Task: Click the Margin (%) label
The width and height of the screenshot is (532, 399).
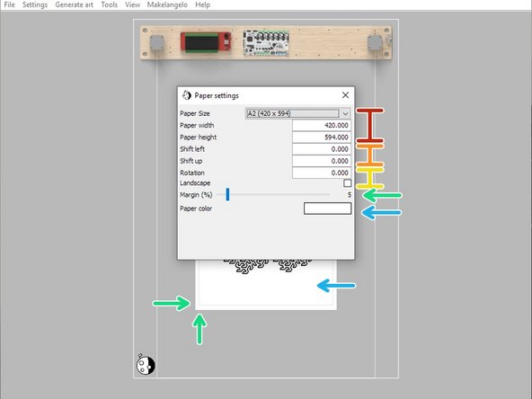Action: pos(196,195)
